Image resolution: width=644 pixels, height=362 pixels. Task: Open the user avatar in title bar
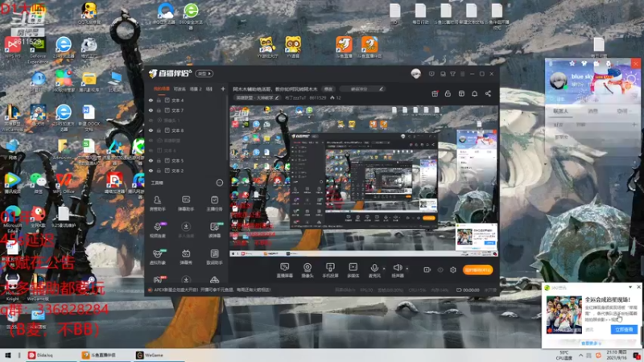(x=415, y=74)
